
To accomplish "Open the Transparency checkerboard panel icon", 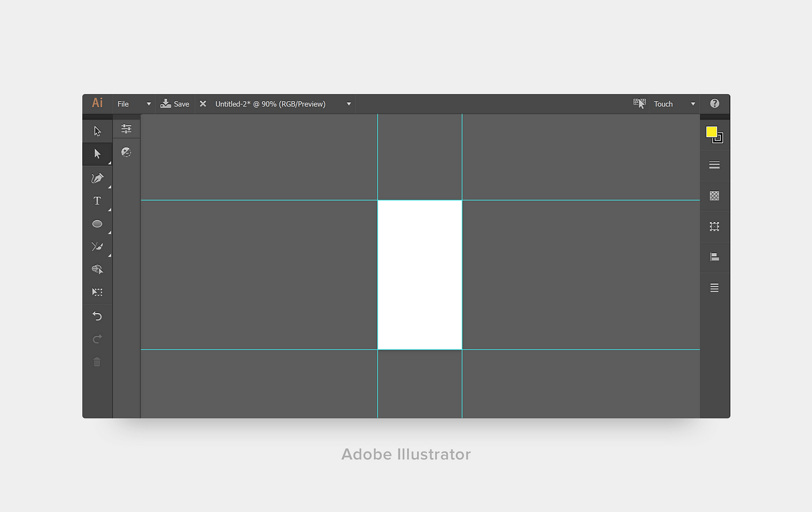I will [x=715, y=196].
